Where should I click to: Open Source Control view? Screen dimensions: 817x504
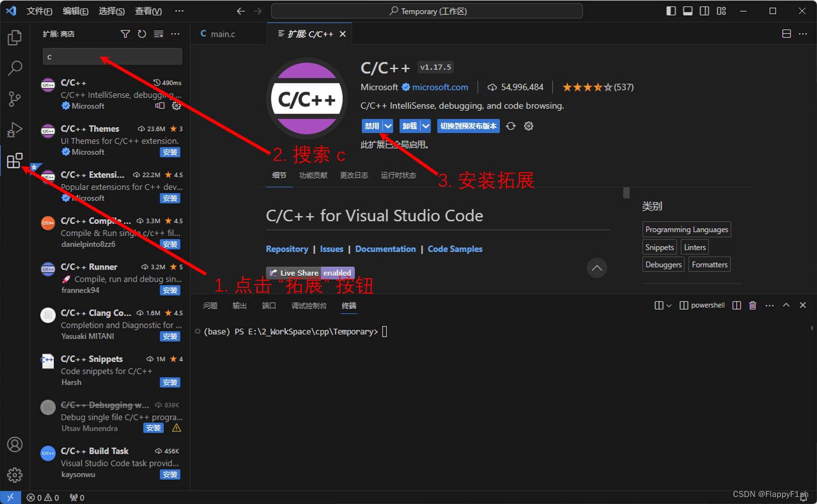(x=15, y=99)
